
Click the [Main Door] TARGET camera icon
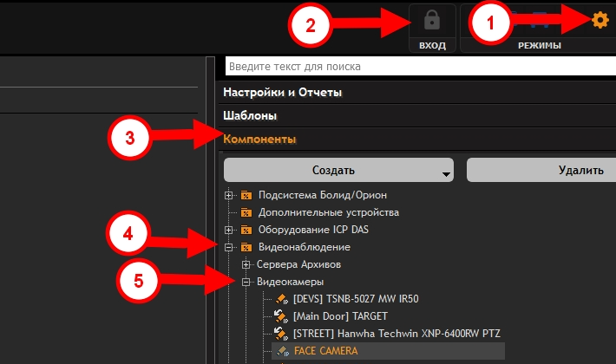281,316
